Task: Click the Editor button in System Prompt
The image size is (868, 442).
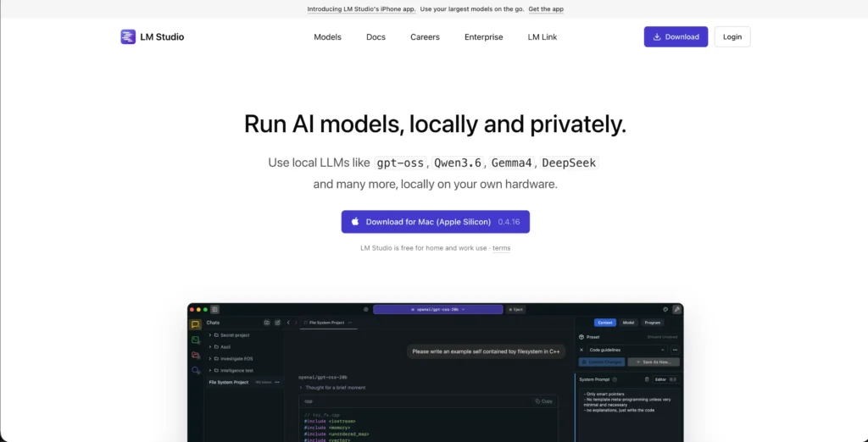Action: [665, 379]
